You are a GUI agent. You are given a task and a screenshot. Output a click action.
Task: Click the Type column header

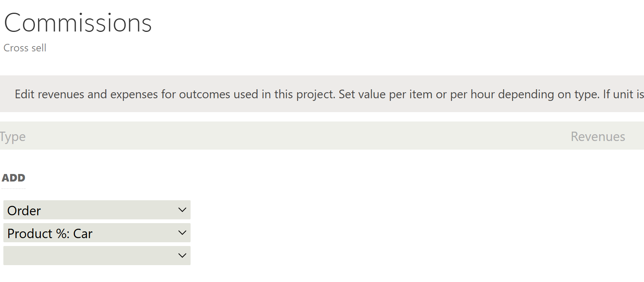tap(13, 137)
